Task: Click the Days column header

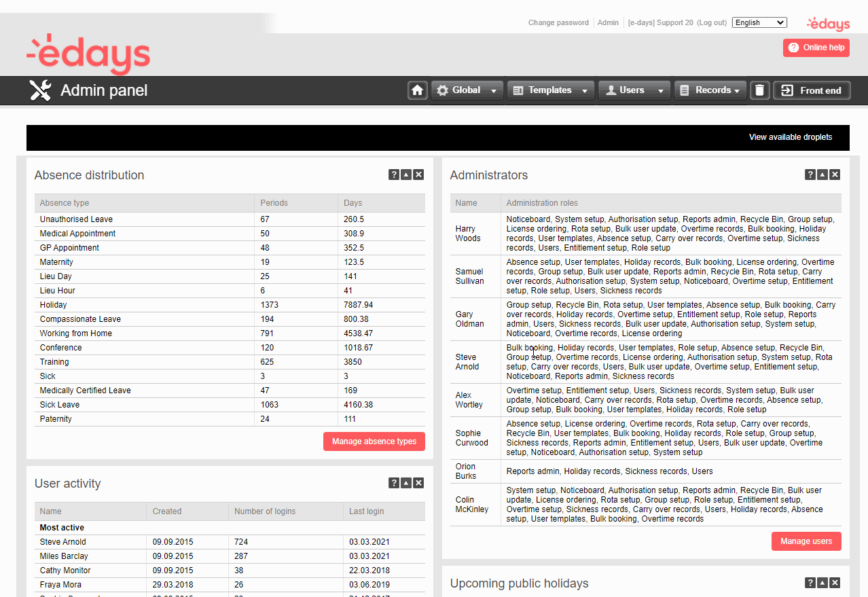Action: point(382,203)
